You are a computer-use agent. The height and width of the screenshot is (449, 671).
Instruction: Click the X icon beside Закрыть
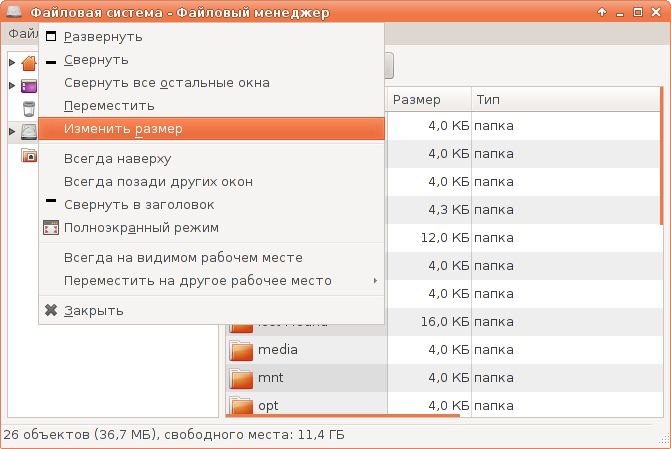tap(51, 310)
